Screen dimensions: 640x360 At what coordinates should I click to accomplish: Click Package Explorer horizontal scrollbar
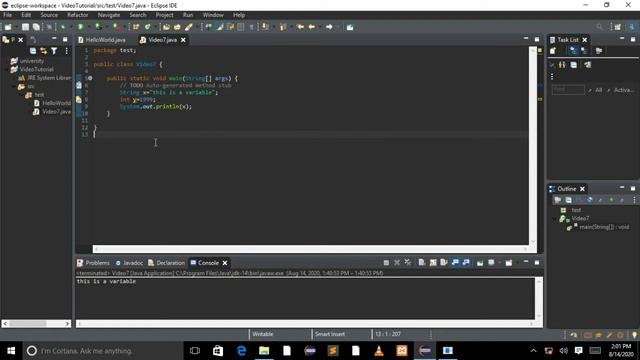pyautogui.click(x=36, y=324)
